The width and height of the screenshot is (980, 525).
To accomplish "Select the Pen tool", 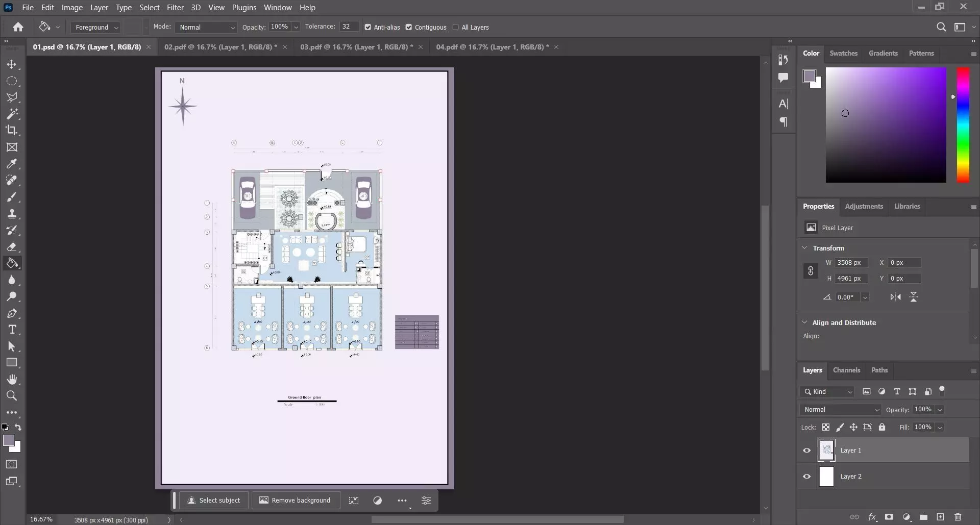I will (12, 313).
